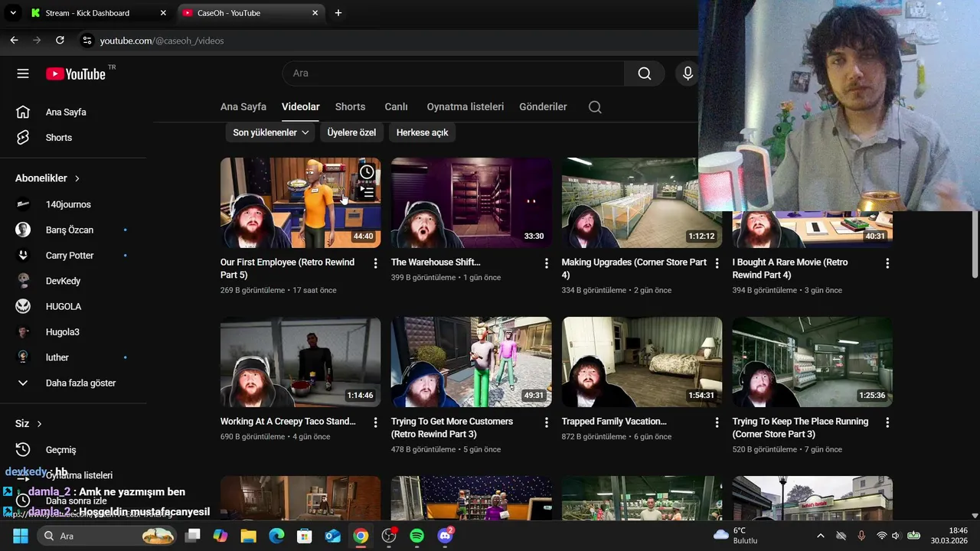This screenshot has width=980, height=551.
Task: View site information icon in address bar
Action: pos(87,41)
